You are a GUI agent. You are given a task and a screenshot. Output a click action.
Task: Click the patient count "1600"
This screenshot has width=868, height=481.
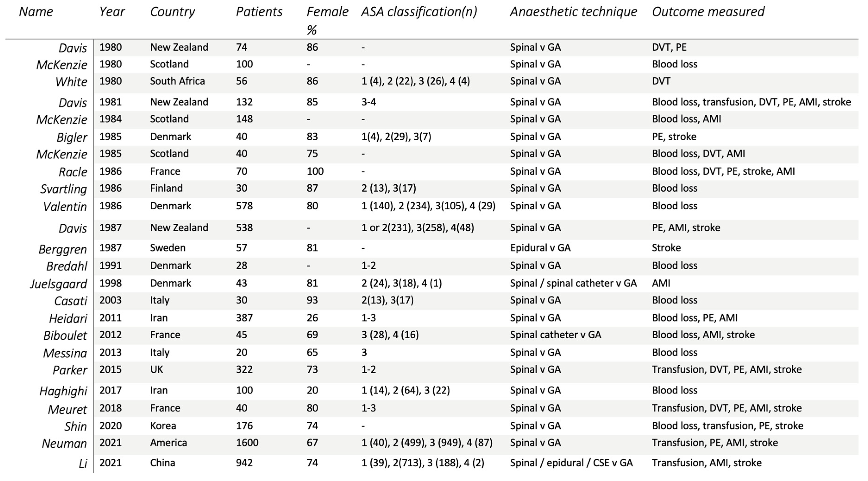click(247, 443)
